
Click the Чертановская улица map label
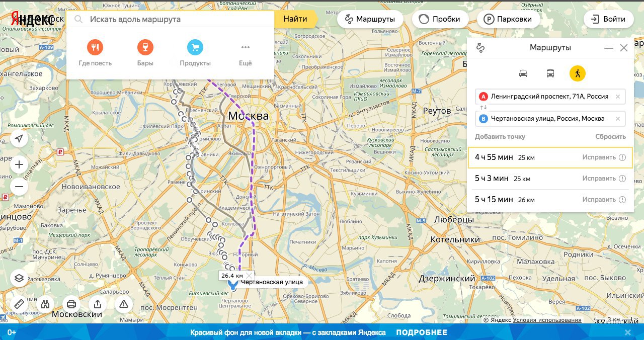pyautogui.click(x=272, y=282)
